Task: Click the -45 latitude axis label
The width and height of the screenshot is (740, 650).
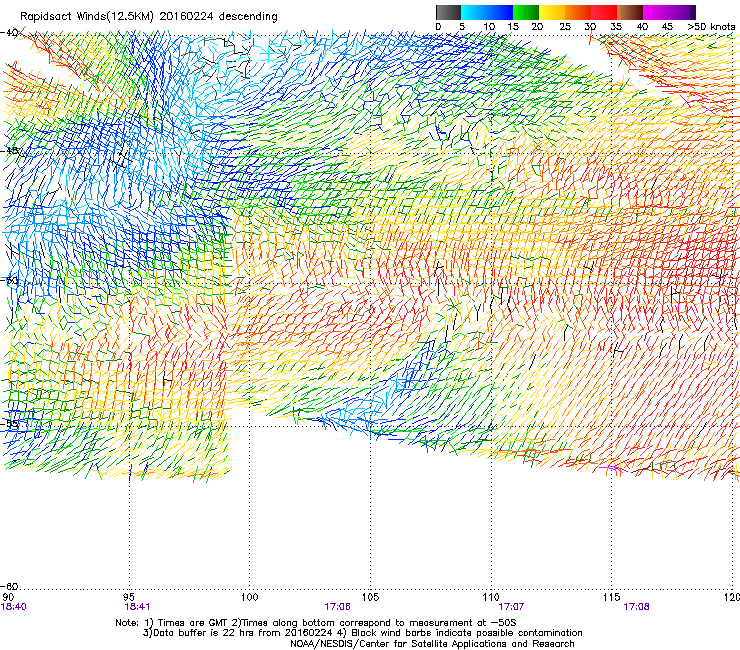Action: pos(9,152)
